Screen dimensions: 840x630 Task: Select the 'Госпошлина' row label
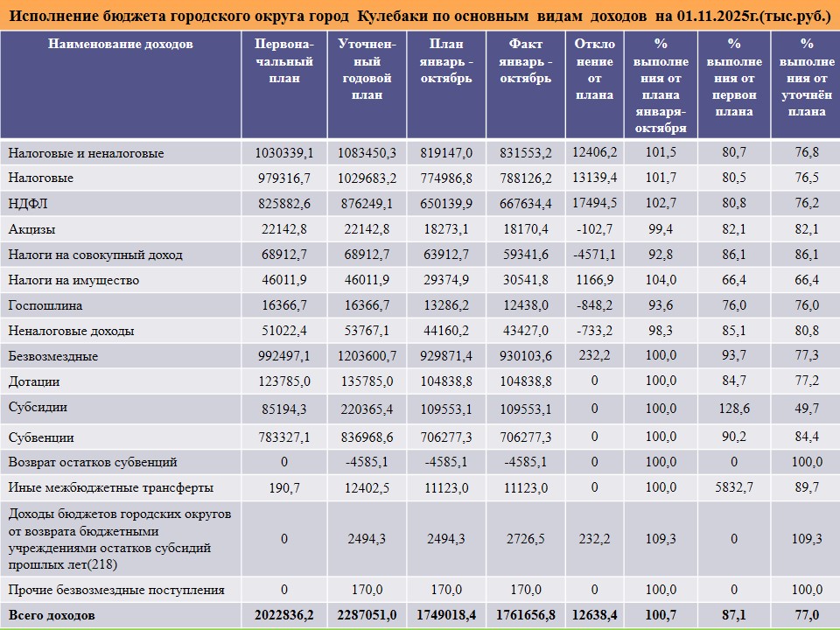[x=40, y=305]
